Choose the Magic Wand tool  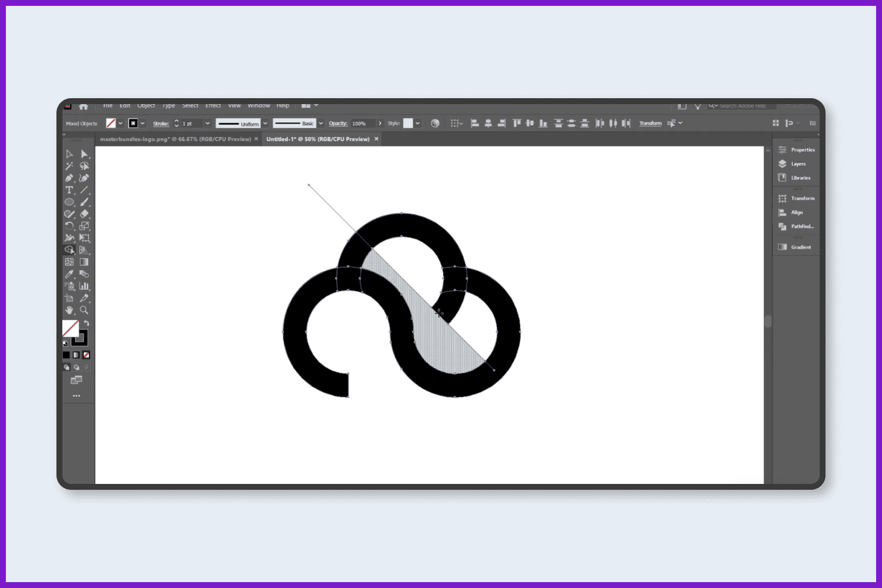(x=69, y=166)
